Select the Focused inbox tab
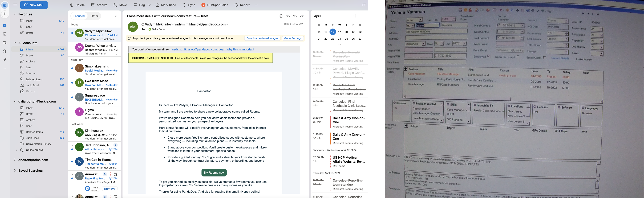 coord(79,16)
